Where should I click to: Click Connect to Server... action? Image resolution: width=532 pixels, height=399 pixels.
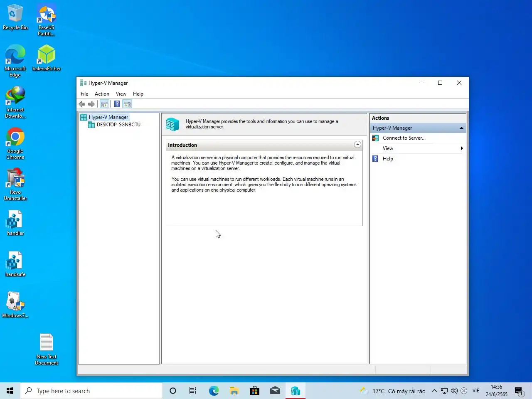coord(404,138)
